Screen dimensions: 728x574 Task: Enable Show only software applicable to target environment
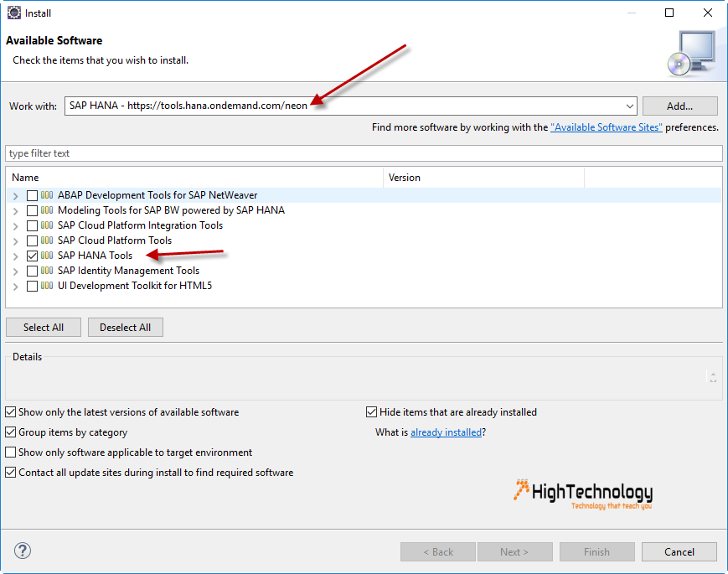[10, 452]
